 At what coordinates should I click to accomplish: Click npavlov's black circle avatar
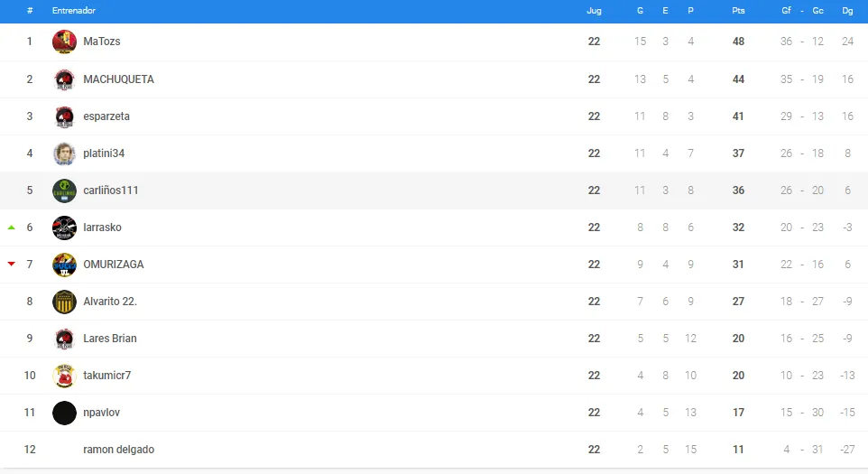click(64, 413)
